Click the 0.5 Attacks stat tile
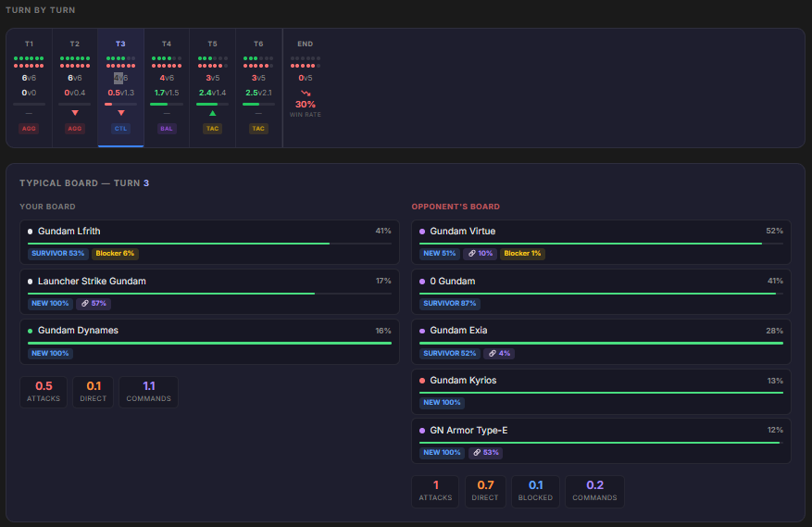Image resolution: width=812 pixels, height=527 pixels. pos(44,392)
